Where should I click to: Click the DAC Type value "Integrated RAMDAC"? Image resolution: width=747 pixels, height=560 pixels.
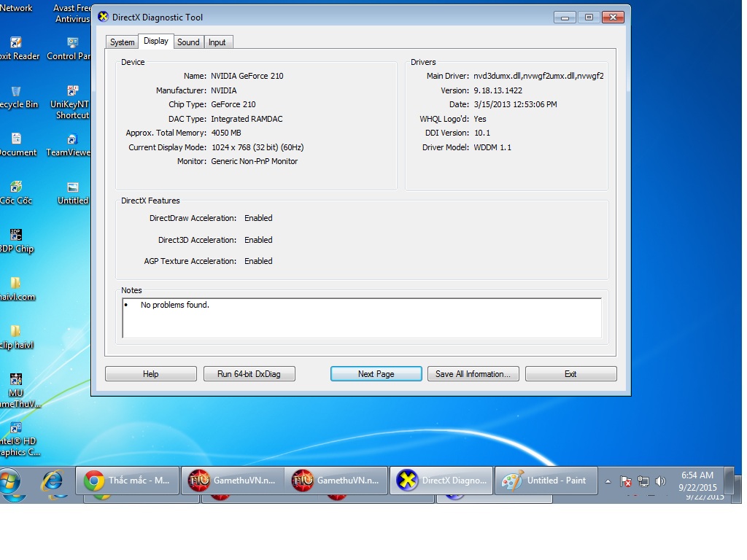247,119
